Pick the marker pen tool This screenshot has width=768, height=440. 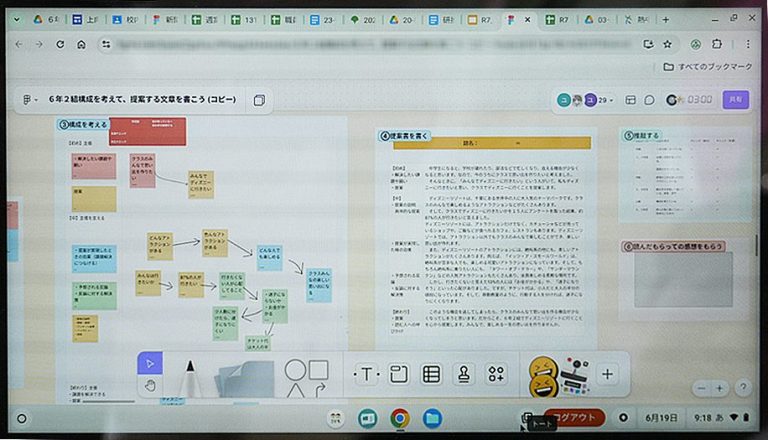pyautogui.click(x=188, y=379)
